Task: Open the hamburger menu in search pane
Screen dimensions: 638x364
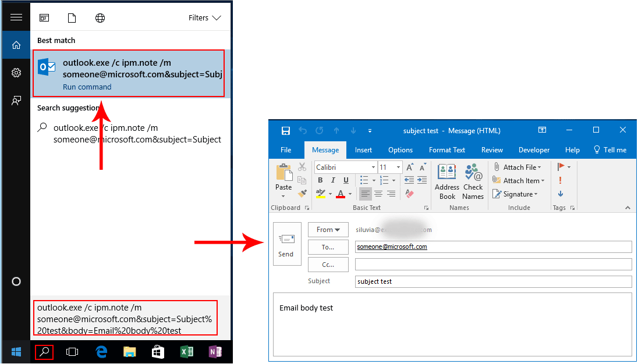Action: click(x=16, y=17)
